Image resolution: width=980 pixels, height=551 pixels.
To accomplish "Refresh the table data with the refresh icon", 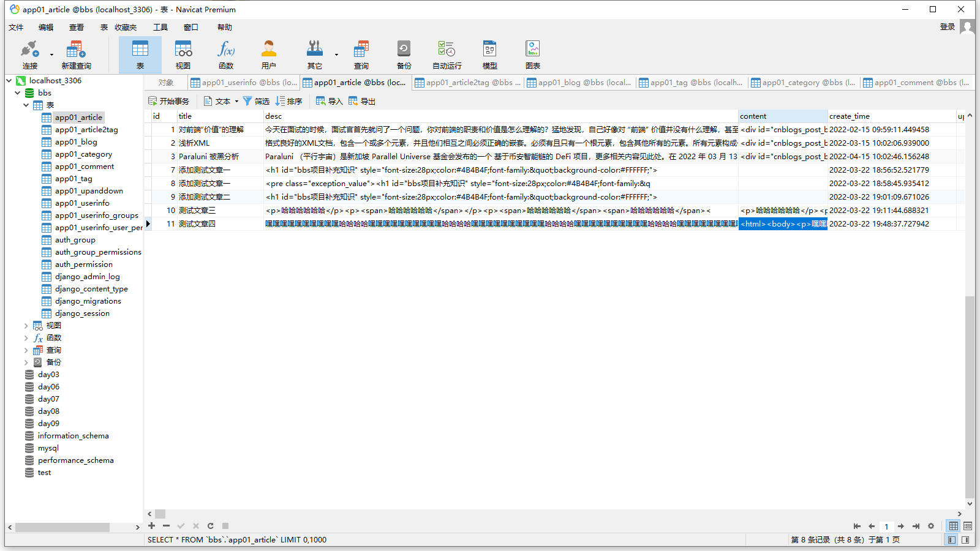I will (211, 526).
